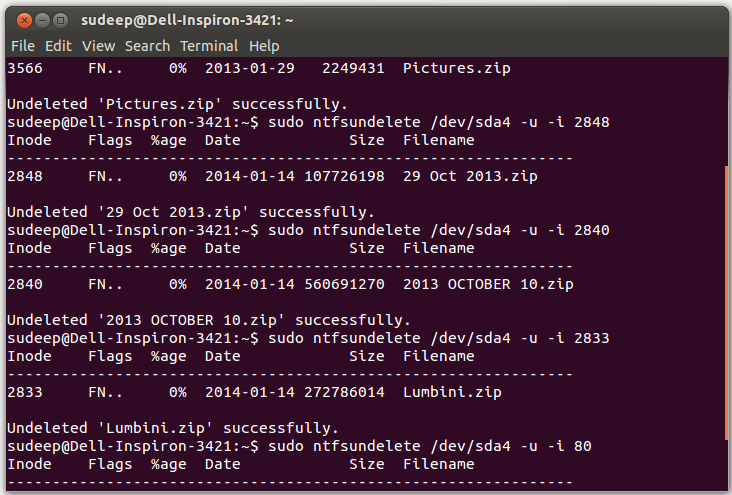732x495 pixels.
Task: Open the Help menu
Action: (x=264, y=46)
